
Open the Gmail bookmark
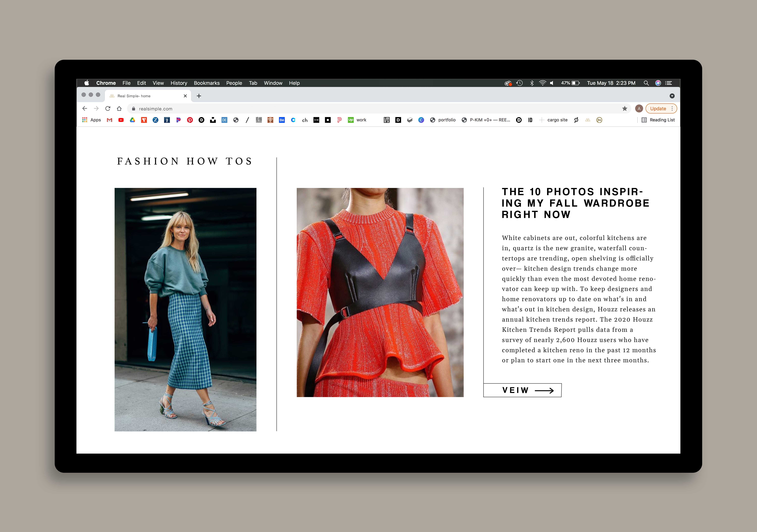click(x=110, y=120)
